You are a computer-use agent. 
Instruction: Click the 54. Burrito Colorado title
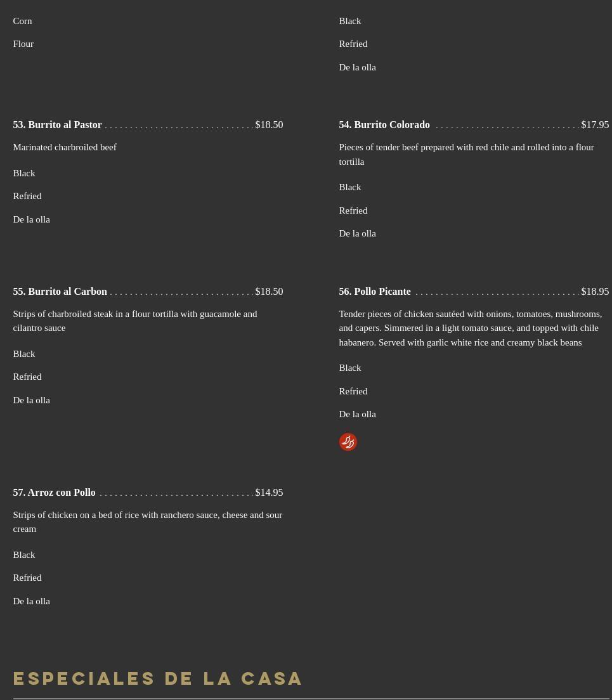tap(384, 125)
